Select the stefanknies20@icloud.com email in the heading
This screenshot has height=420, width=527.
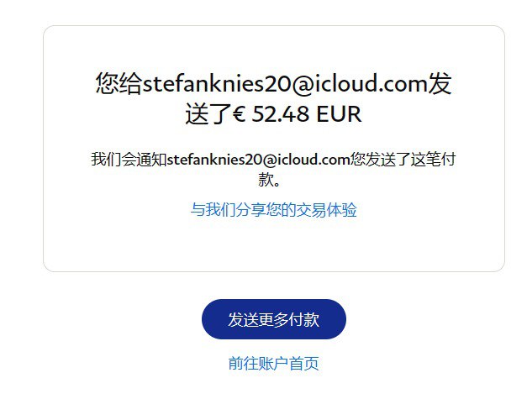click(285, 83)
